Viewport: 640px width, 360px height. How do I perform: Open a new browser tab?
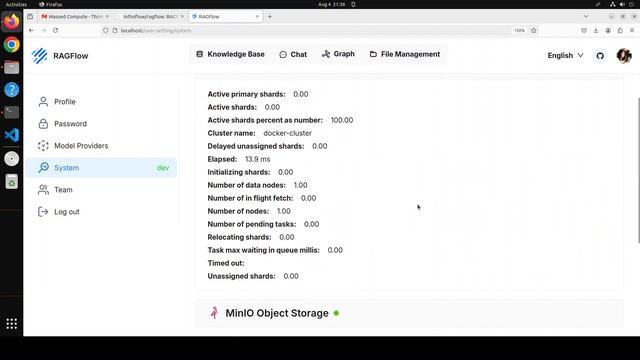pos(270,16)
